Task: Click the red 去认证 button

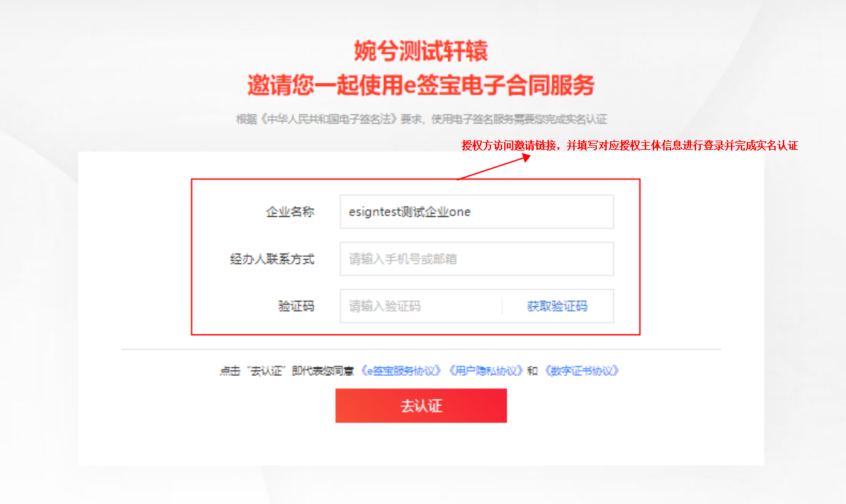Action: (x=421, y=405)
